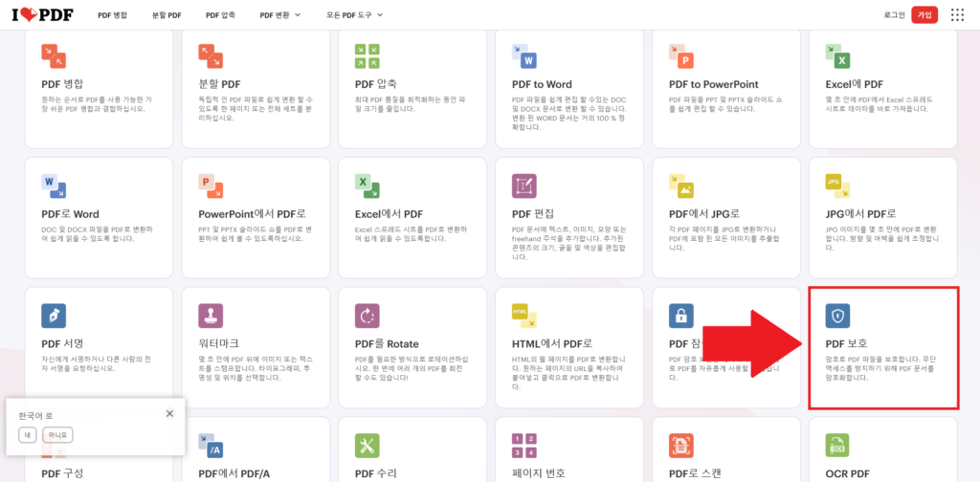Open the PDF 병합 merge icon
This screenshot has height=482, width=980.
pos(54,56)
